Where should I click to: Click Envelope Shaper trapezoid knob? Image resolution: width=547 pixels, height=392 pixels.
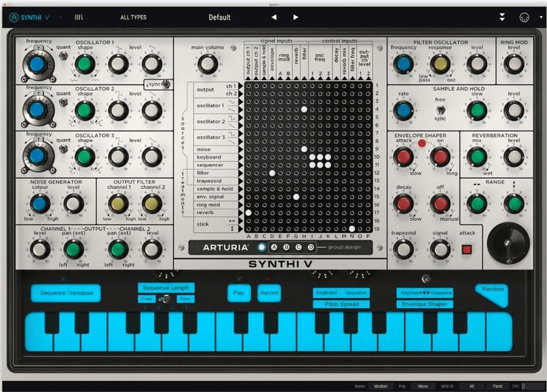(x=403, y=249)
